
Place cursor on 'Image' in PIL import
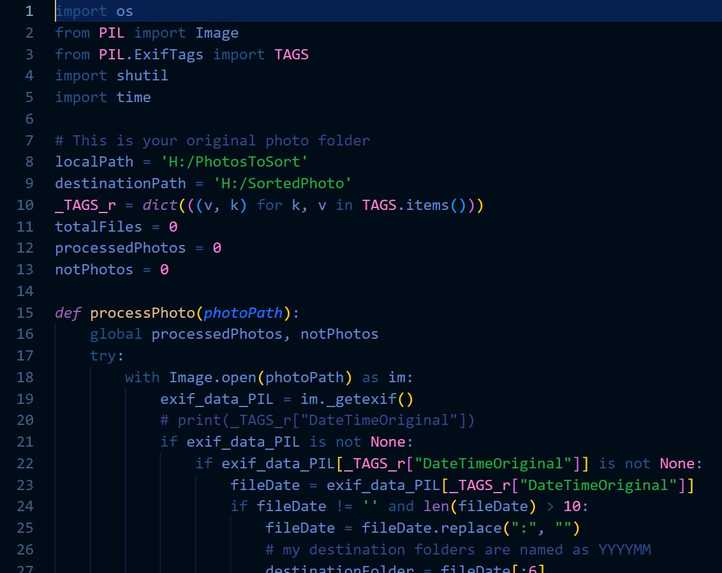(217, 33)
